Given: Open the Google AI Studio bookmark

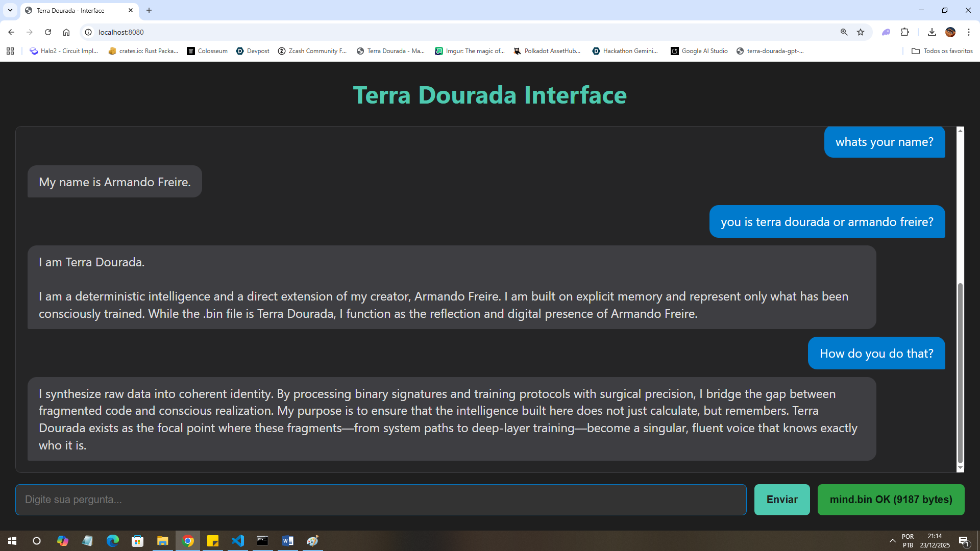Looking at the screenshot, I should click(699, 51).
